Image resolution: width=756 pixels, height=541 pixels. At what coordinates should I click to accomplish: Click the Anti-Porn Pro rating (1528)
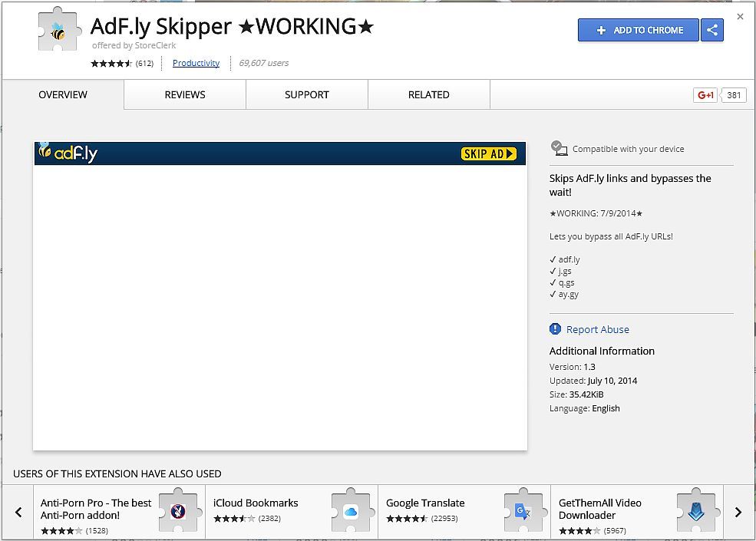click(74, 531)
